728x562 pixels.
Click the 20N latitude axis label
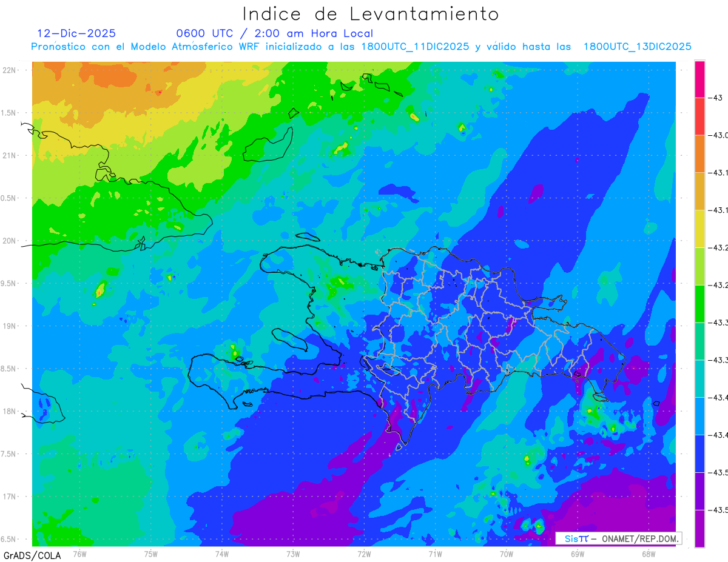(x=8, y=241)
